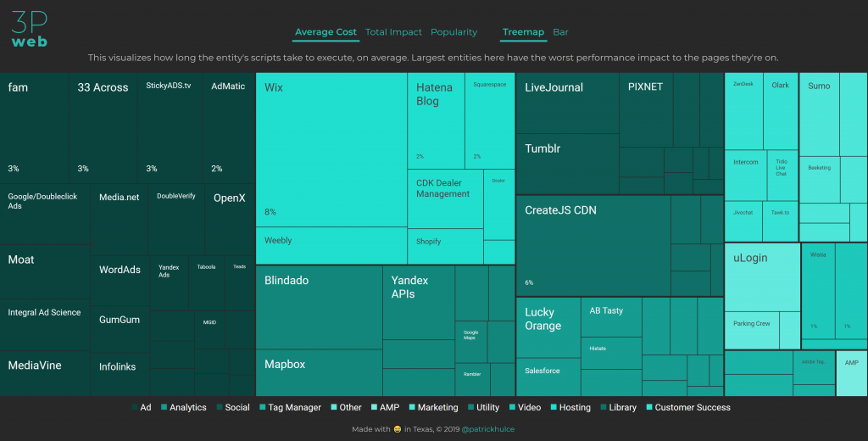The width and height of the screenshot is (868, 441).
Task: Click the DoubleVerify treemap cell
Action: coord(176,220)
